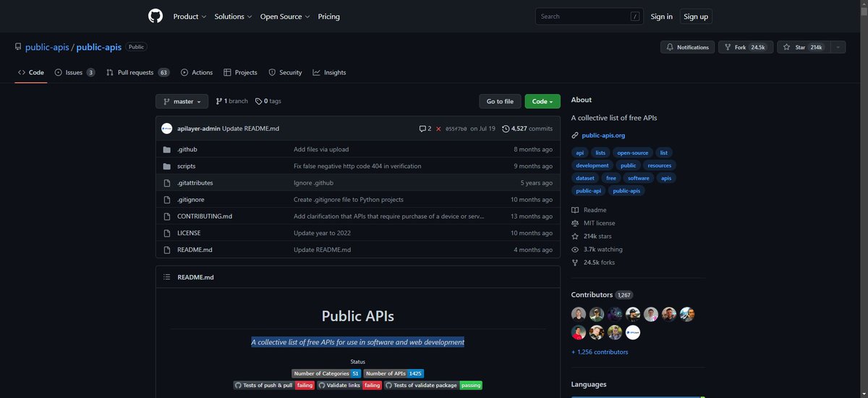Viewport: 868px width, 398px height.
Task: Open the Open Source dropdown
Action: [x=285, y=16]
